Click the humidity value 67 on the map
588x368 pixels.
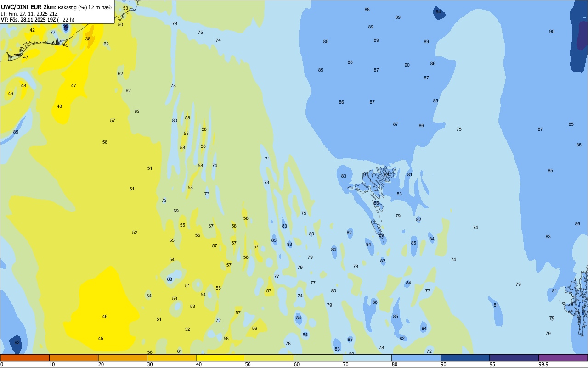click(211, 226)
